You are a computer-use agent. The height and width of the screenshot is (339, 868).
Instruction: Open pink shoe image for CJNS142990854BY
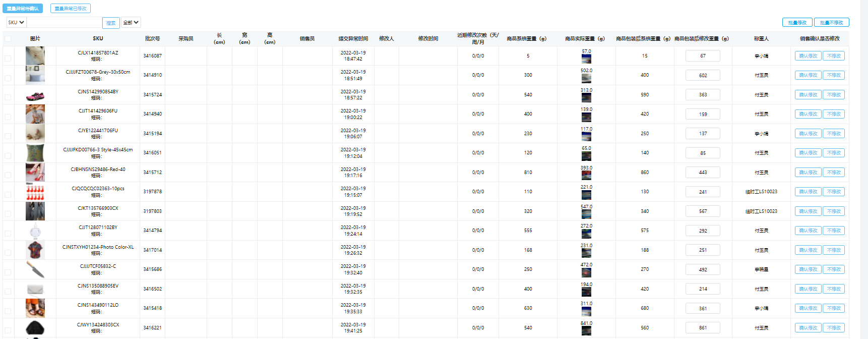pyautogui.click(x=35, y=95)
